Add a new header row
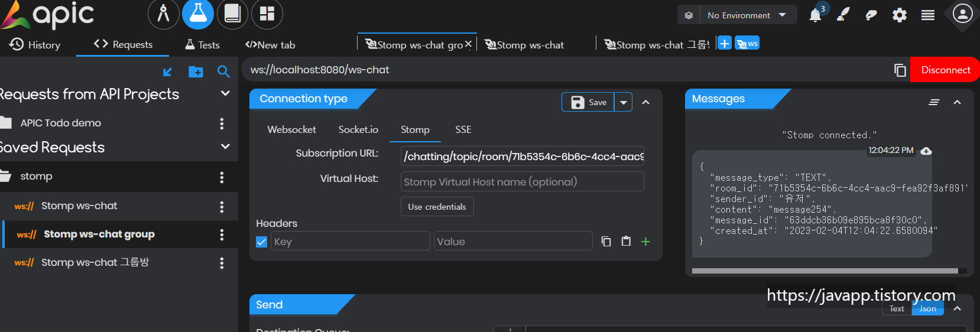This screenshot has height=332, width=980. 645,241
